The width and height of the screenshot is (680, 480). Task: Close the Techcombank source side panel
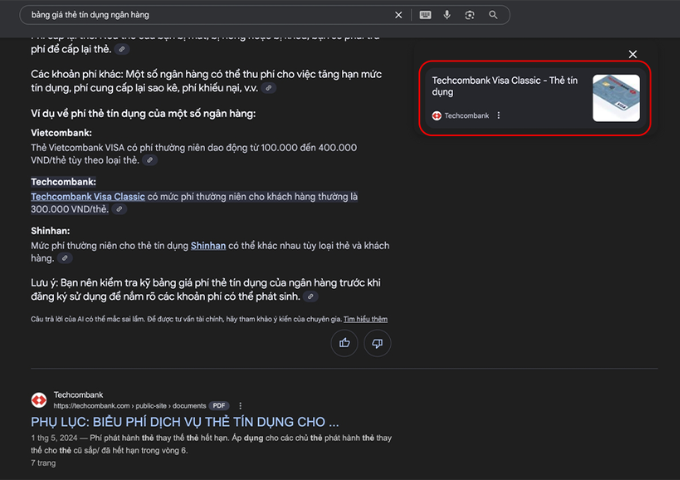tap(633, 54)
